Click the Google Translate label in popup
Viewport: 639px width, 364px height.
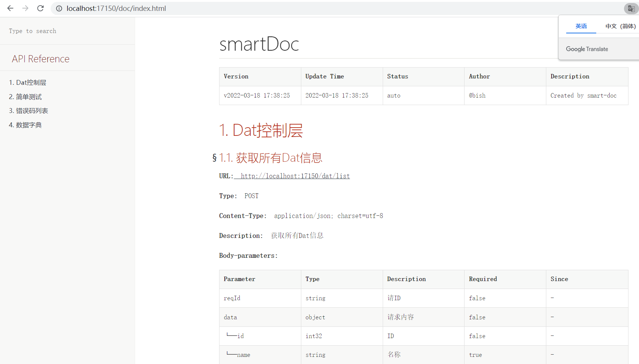pyautogui.click(x=587, y=49)
